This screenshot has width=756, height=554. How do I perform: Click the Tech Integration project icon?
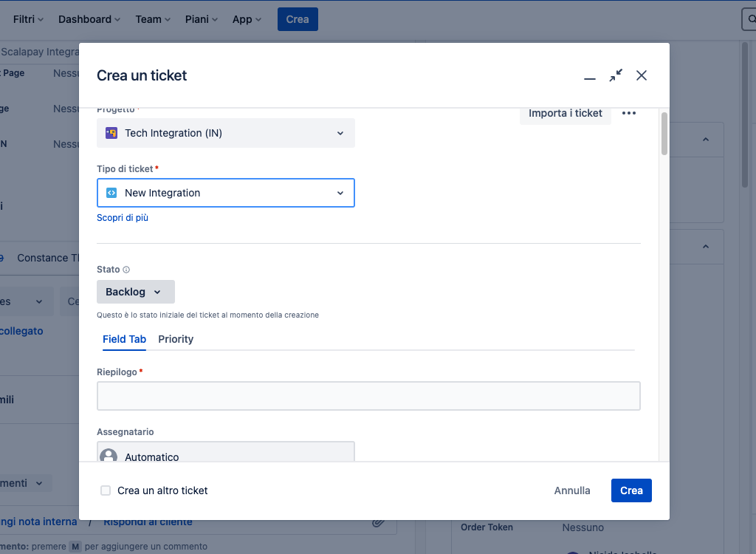111,133
